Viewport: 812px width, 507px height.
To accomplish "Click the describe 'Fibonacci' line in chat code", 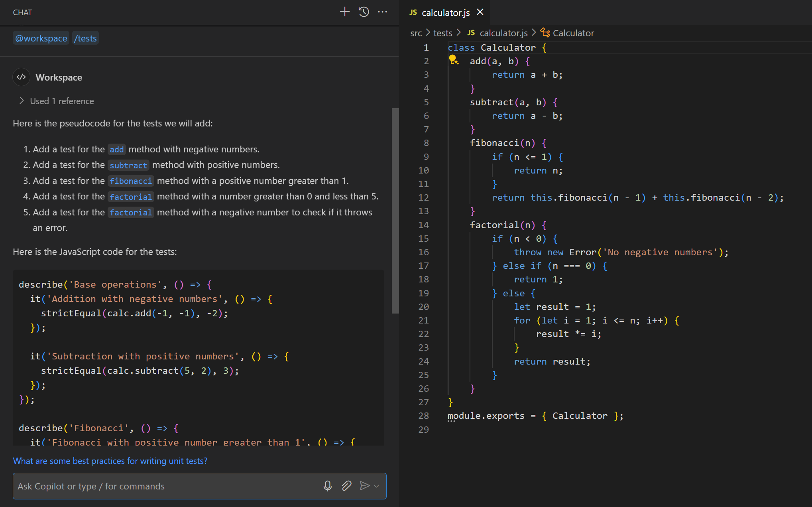I will (x=99, y=428).
